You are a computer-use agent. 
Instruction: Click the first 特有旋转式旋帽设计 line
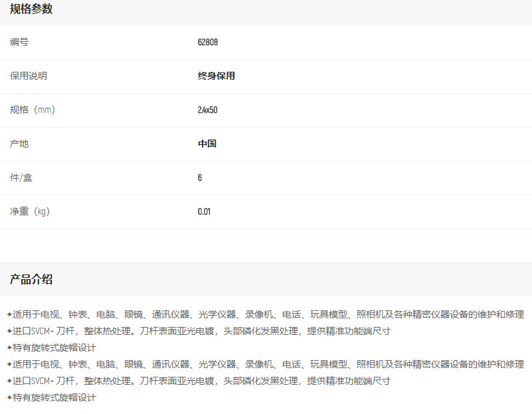pyautogui.click(x=53, y=348)
